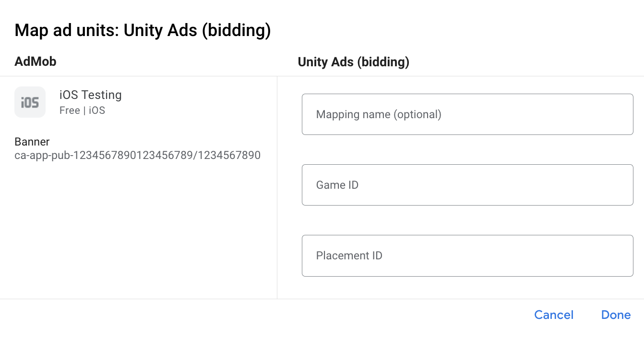Click the right end of Game ID field
The width and height of the screenshot is (644, 341).
pos(619,185)
